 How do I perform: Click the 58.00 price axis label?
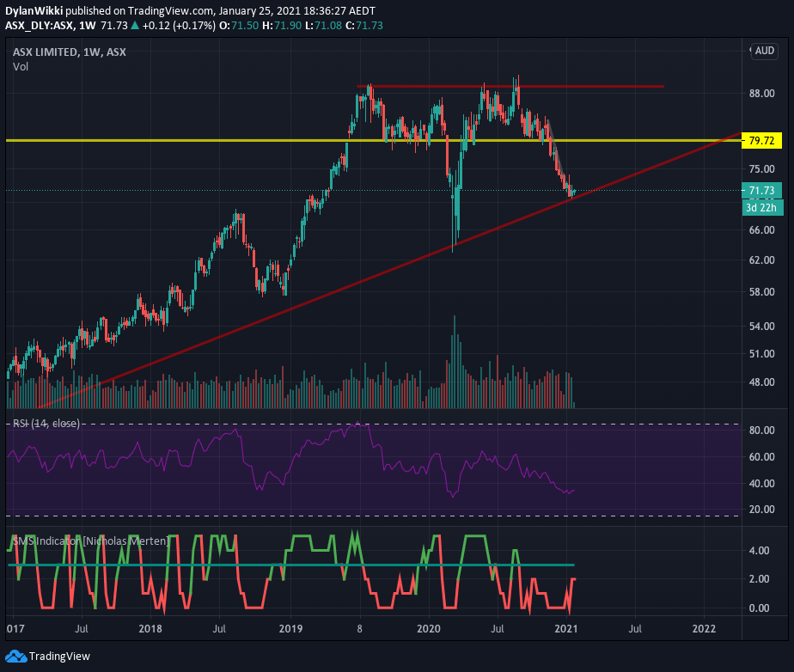click(761, 291)
